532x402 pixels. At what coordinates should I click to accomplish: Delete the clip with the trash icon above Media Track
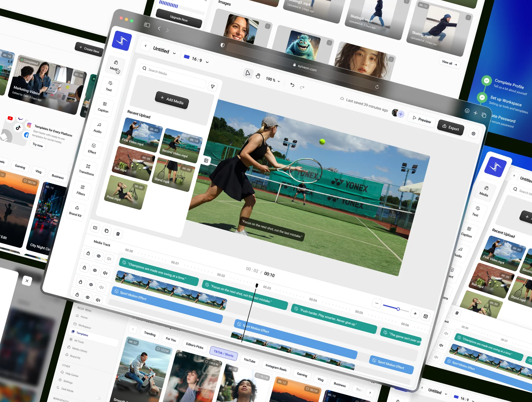tap(118, 234)
